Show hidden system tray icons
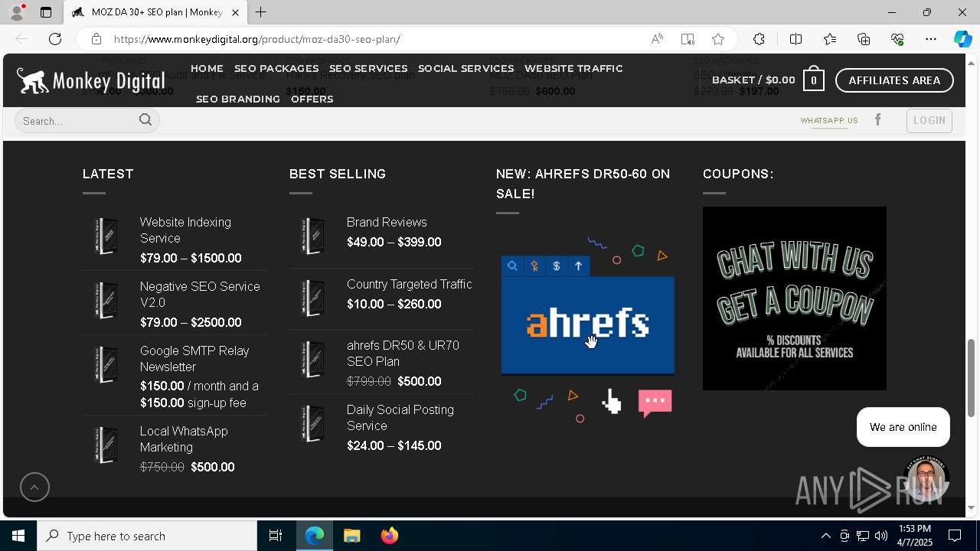This screenshot has height=551, width=980. pos(825,536)
